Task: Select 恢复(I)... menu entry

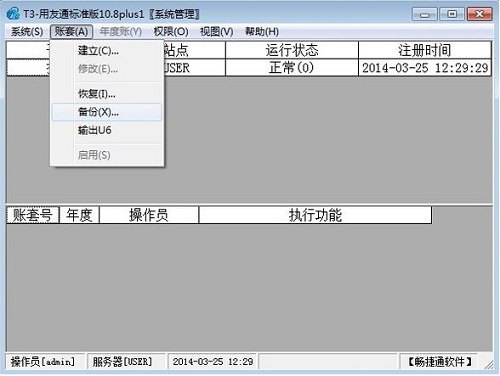Action: tap(107, 94)
